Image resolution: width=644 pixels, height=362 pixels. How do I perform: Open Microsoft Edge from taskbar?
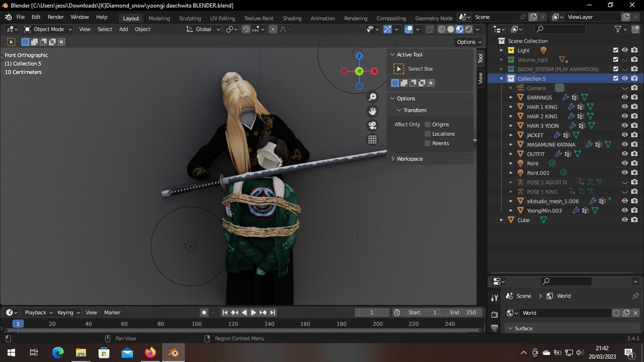58,352
